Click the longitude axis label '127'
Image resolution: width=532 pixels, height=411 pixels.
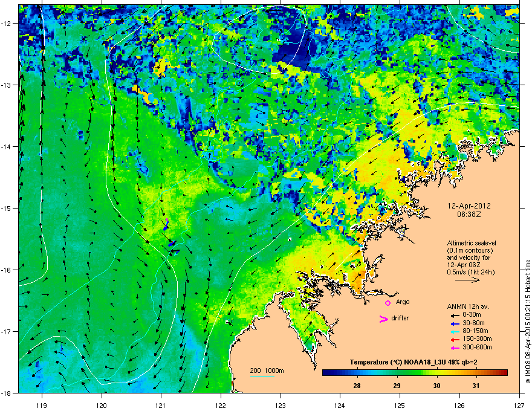519,405
